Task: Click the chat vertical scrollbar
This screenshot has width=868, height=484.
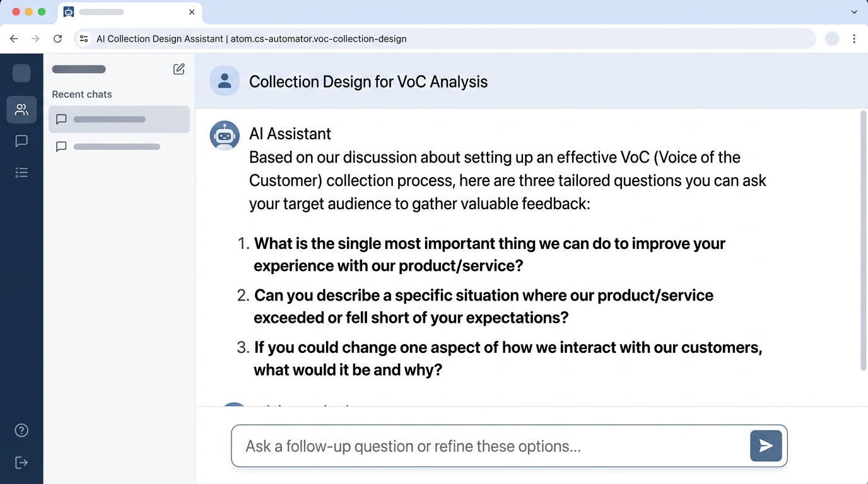Action: [864, 240]
